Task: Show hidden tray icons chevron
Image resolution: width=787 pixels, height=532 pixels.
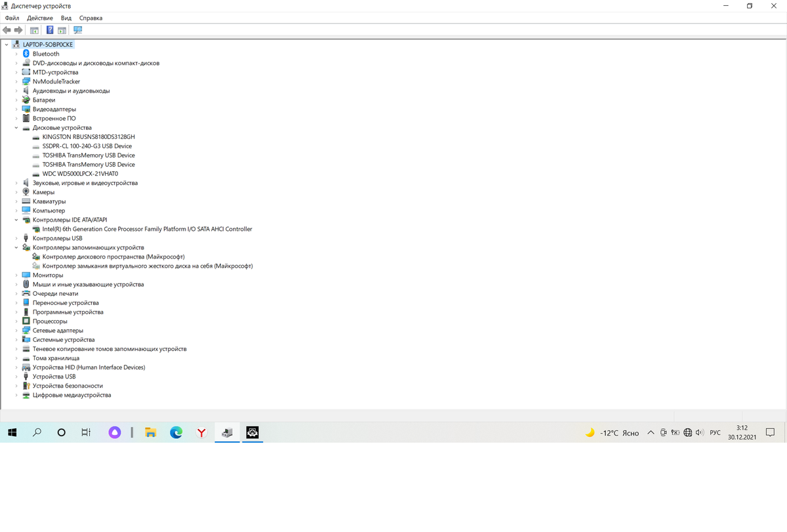Action: [651, 432]
